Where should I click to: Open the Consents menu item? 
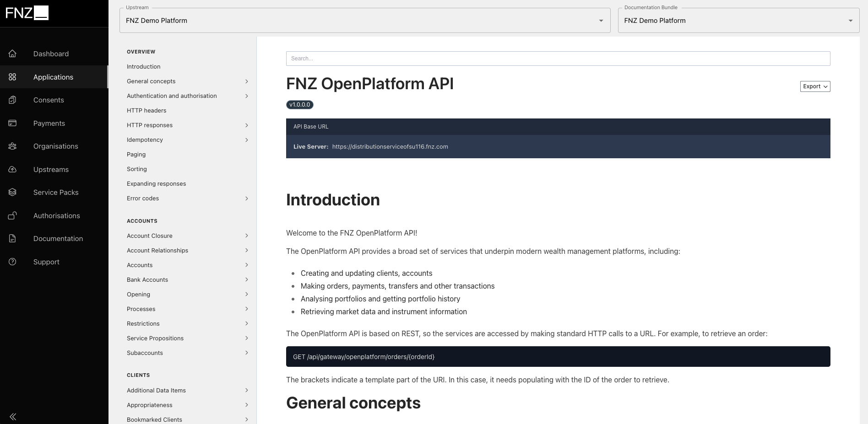(x=54, y=100)
